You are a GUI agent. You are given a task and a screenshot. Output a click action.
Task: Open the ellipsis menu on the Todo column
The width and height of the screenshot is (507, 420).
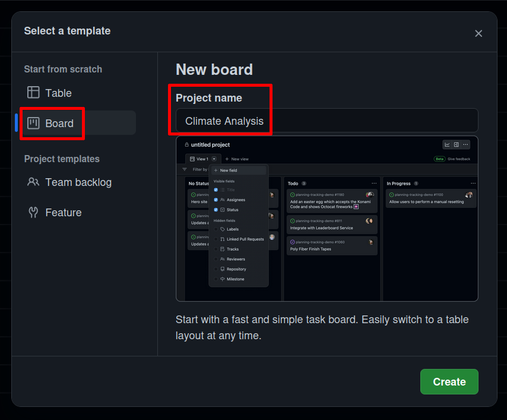[373, 183]
